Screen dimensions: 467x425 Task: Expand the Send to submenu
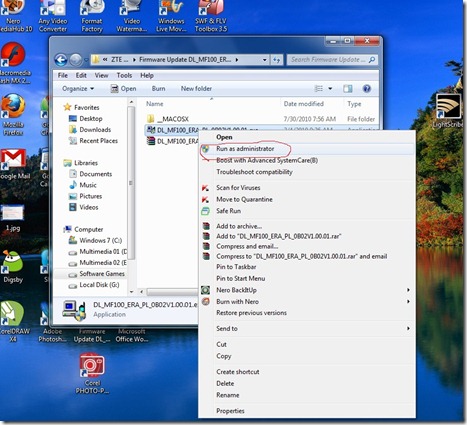click(x=307, y=329)
